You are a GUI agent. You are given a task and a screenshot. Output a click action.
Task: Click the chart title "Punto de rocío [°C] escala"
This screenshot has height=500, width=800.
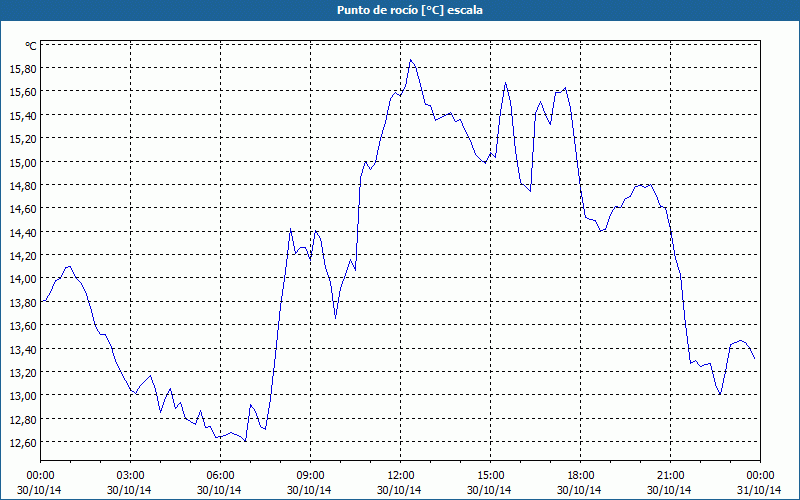410,10
